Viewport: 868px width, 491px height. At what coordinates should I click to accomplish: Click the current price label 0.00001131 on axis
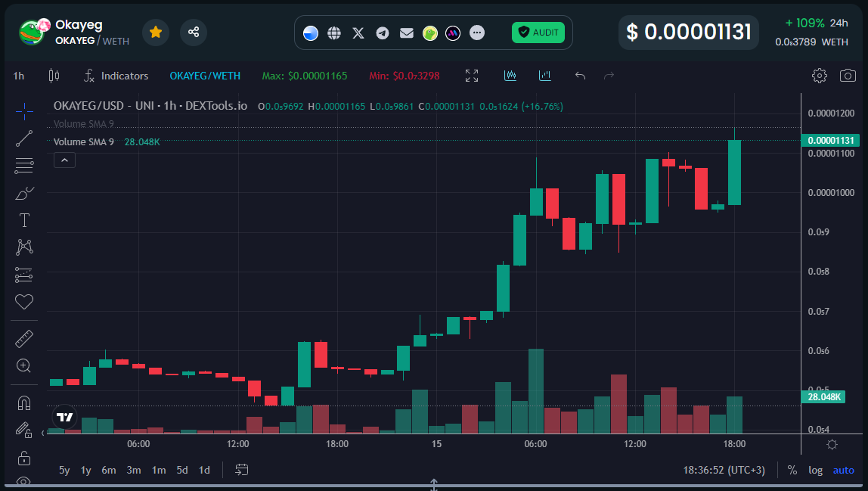(x=830, y=140)
